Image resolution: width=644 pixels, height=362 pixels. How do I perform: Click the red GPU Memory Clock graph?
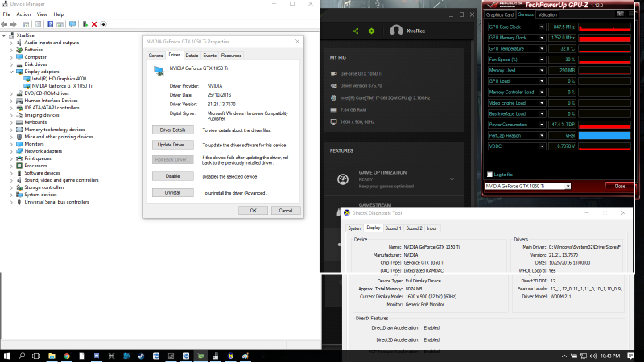[605, 38]
